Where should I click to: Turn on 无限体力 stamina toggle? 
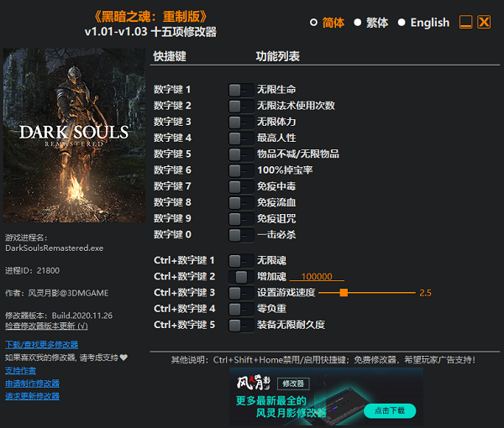pyautogui.click(x=240, y=122)
